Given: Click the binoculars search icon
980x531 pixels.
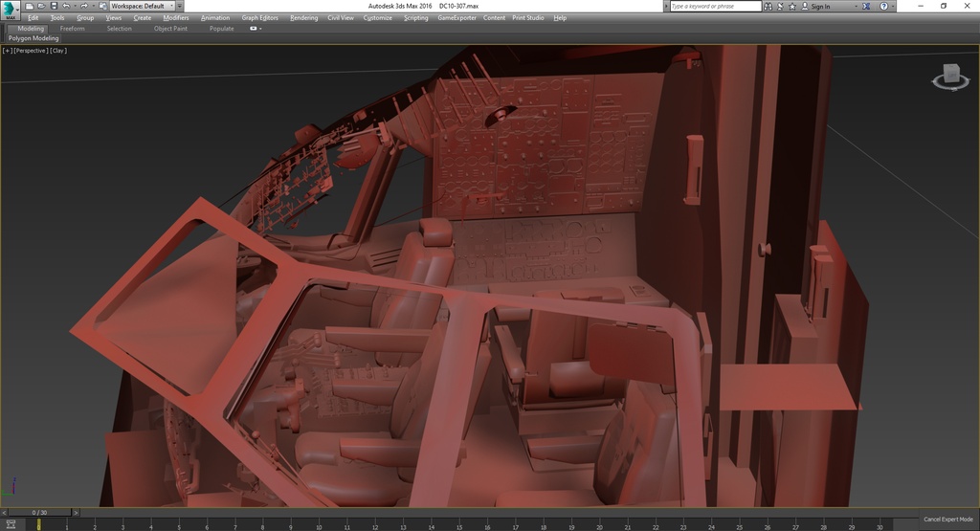Looking at the screenshot, I should pos(768,6).
